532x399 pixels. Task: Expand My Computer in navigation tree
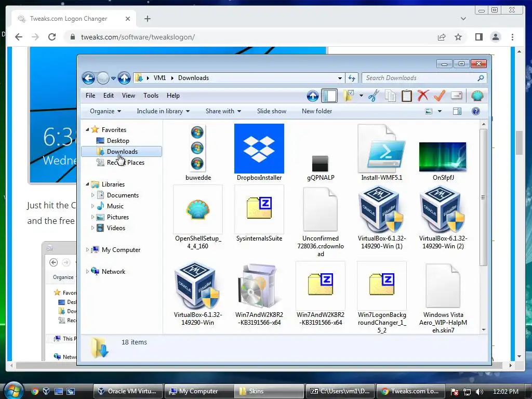click(87, 250)
